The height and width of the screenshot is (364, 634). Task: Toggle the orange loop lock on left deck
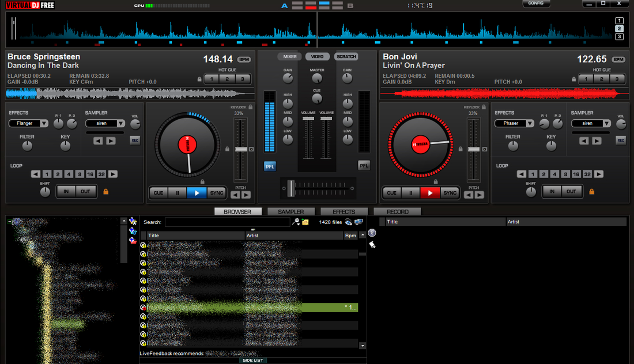[x=106, y=191]
